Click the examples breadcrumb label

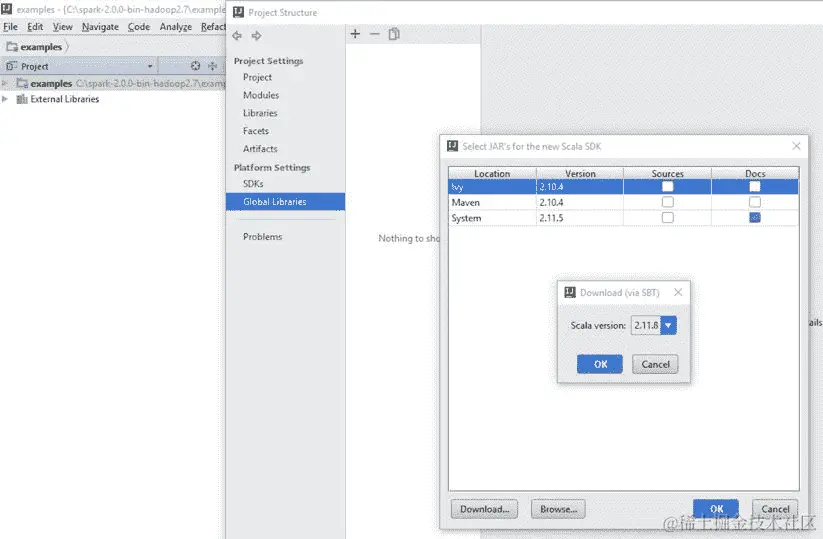pyautogui.click(x=41, y=47)
